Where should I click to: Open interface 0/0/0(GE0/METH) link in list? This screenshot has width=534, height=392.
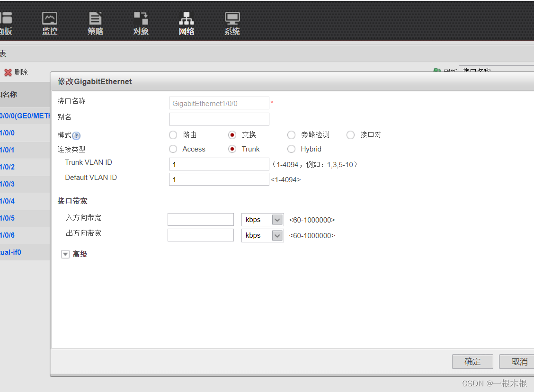click(25, 116)
